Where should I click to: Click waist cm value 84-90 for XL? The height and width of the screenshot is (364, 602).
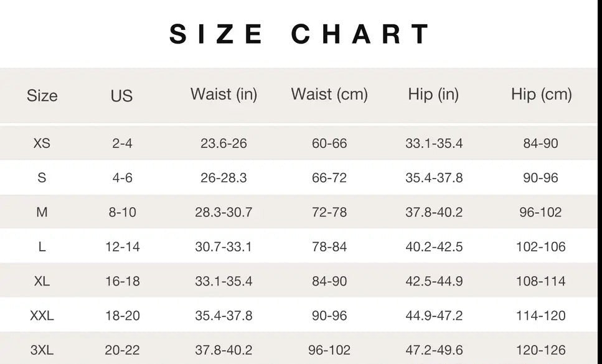329,281
